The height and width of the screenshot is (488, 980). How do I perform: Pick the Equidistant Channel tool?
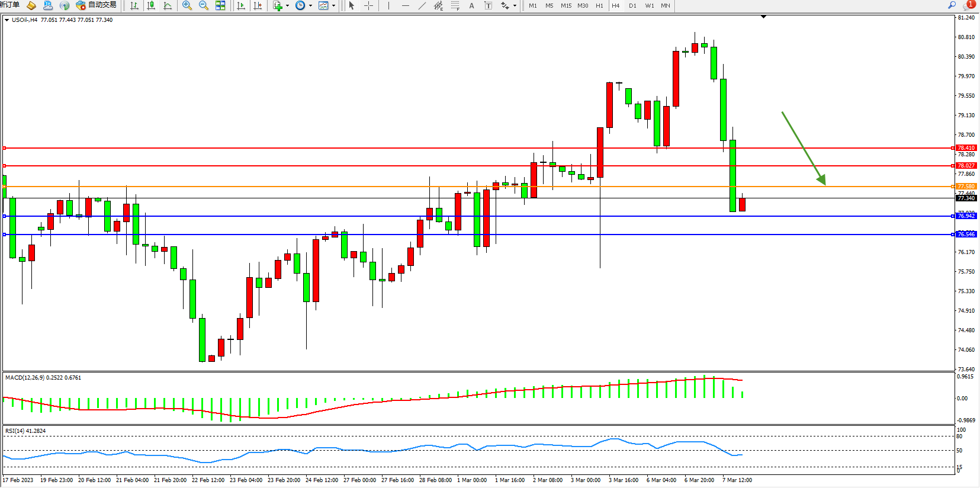coord(438,5)
